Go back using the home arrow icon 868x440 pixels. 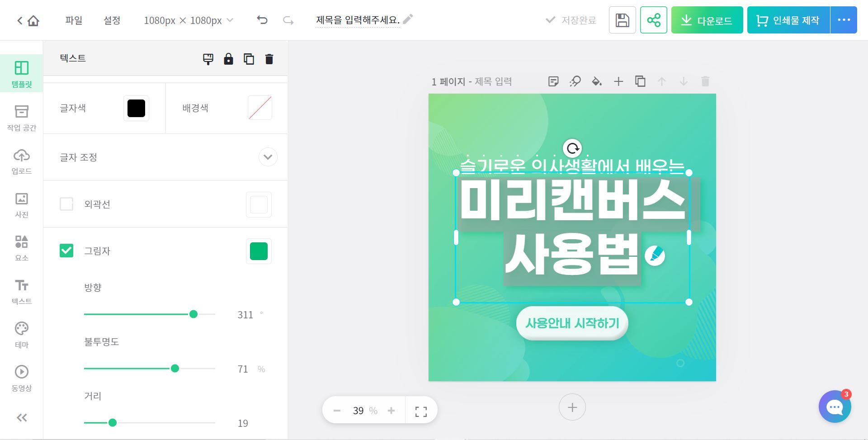(x=28, y=21)
